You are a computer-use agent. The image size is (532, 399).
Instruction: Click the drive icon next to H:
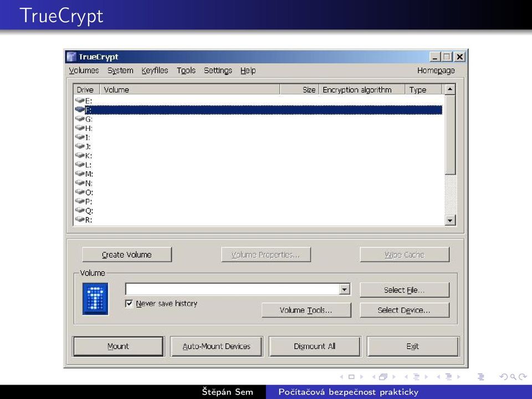click(x=80, y=128)
